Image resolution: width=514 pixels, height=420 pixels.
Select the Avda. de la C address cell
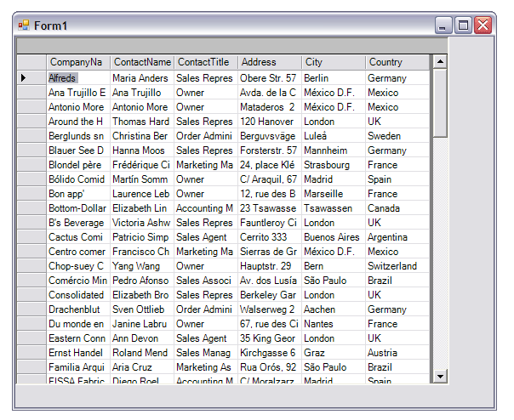click(270, 93)
